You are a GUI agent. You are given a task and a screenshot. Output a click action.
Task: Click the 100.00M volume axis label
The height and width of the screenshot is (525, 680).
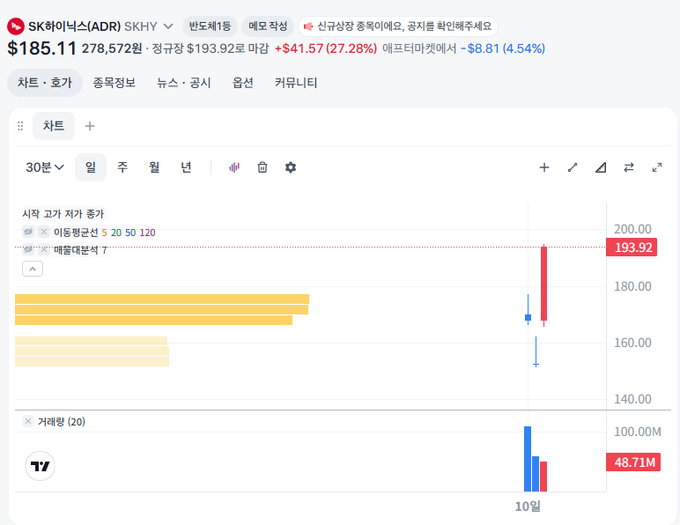[638, 432]
